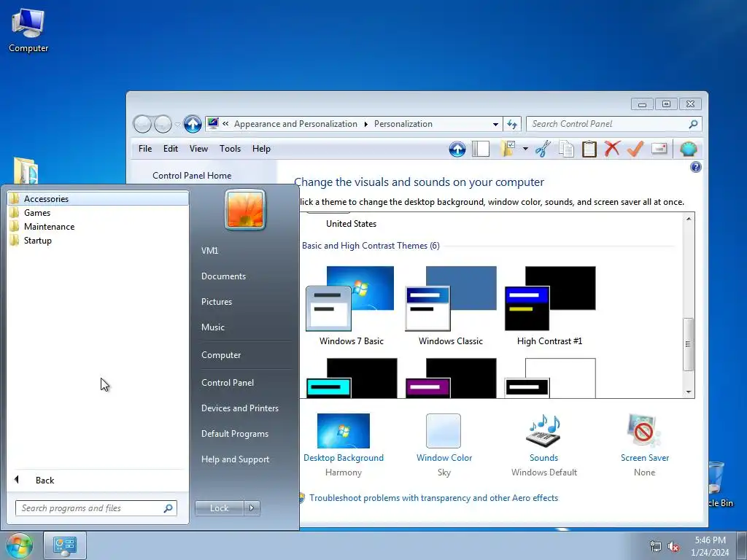Image resolution: width=747 pixels, height=560 pixels.
Task: Click the Control Panel taskbar button
Action: pyautogui.click(x=65, y=545)
